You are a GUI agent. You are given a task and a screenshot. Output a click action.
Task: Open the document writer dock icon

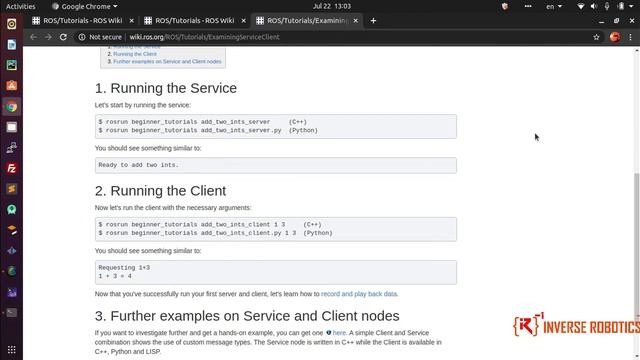point(11,44)
